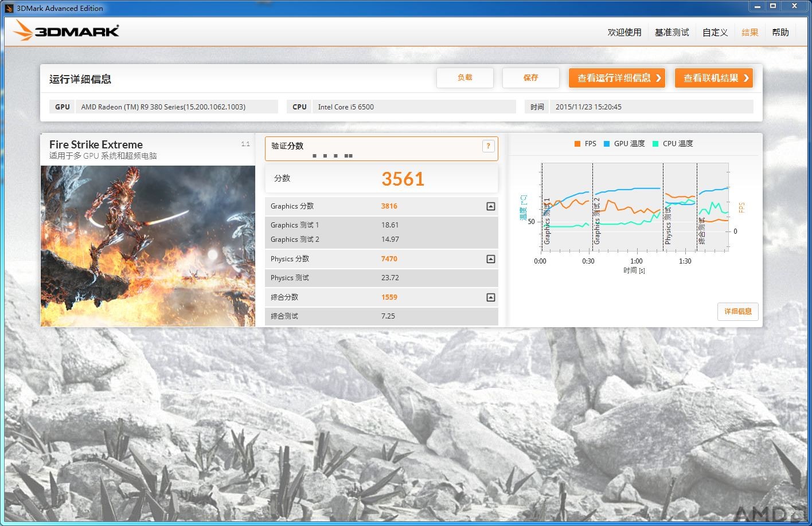This screenshot has width=812, height=526.
Task: Click the Fire Strike Extreme thumbnail image
Action: click(x=148, y=246)
